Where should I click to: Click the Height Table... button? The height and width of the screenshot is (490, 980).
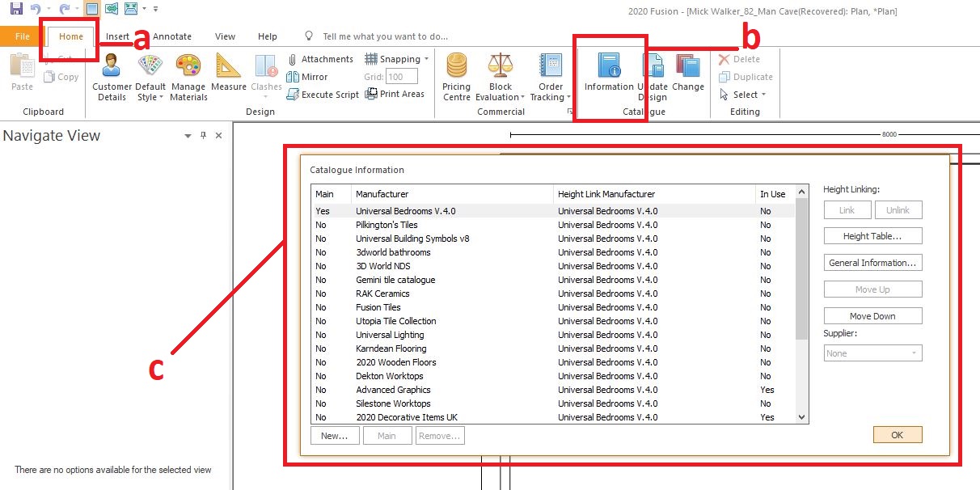point(872,236)
